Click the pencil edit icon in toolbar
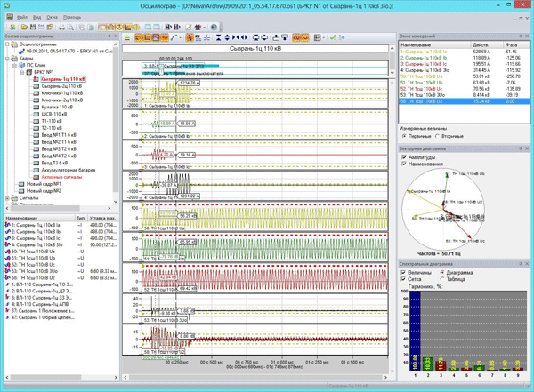Screen dimensions: 534x392 coord(189,27)
